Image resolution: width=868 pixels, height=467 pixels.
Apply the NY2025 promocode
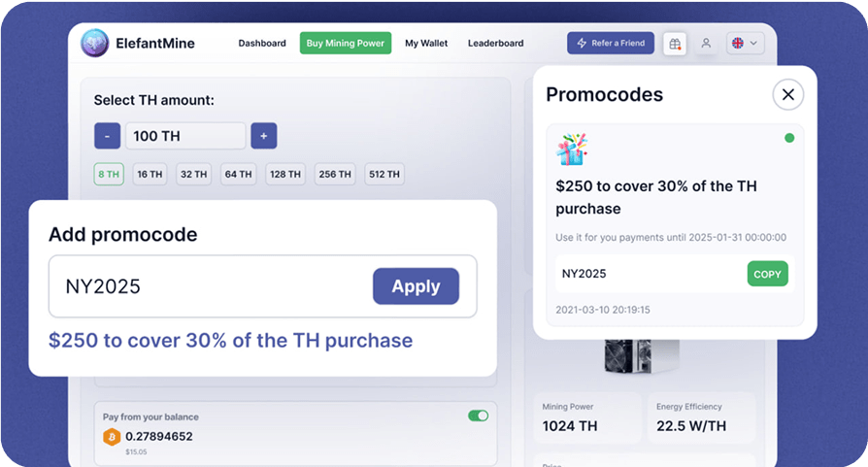coord(416,286)
